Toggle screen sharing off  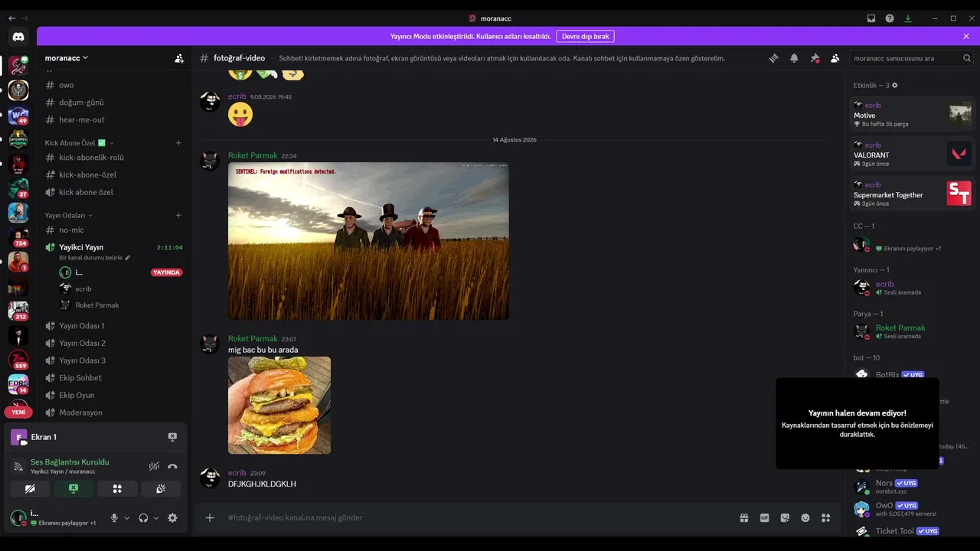73,488
